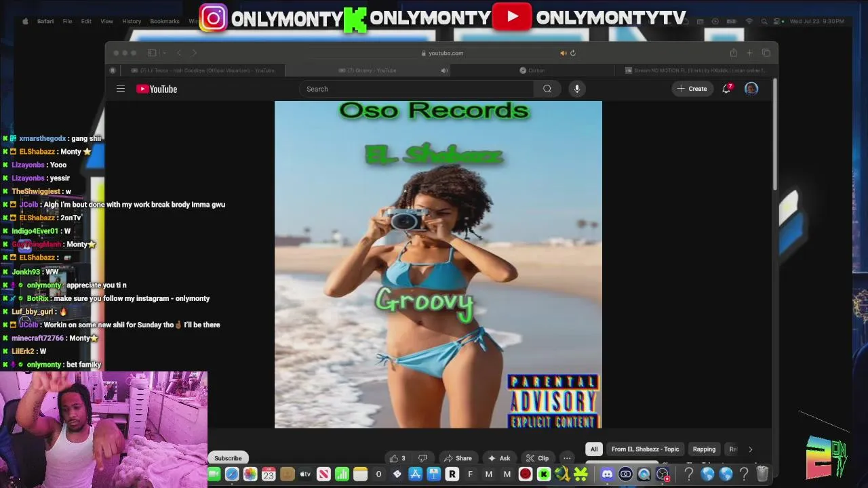Open the View menu
The width and height of the screenshot is (868, 488).
point(107,22)
